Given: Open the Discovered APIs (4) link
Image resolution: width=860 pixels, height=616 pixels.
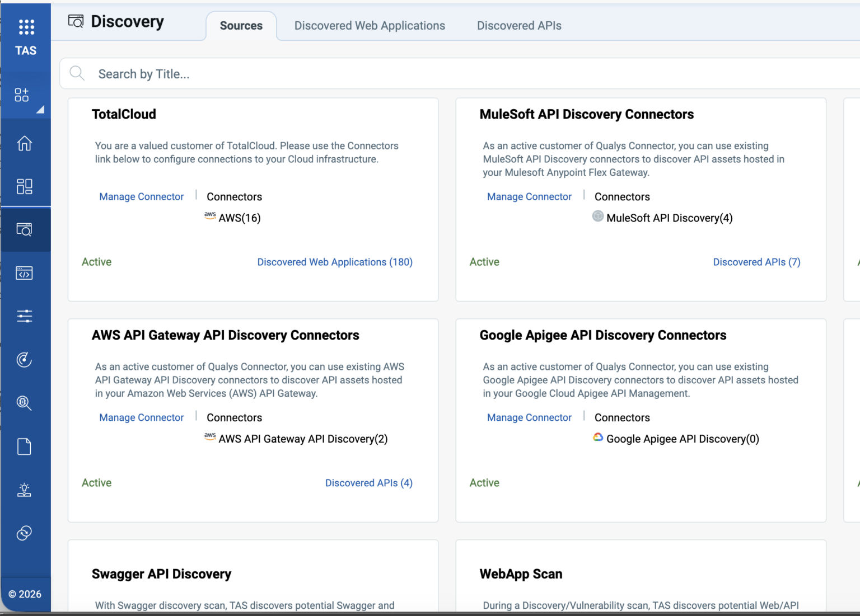Looking at the screenshot, I should pyautogui.click(x=369, y=483).
